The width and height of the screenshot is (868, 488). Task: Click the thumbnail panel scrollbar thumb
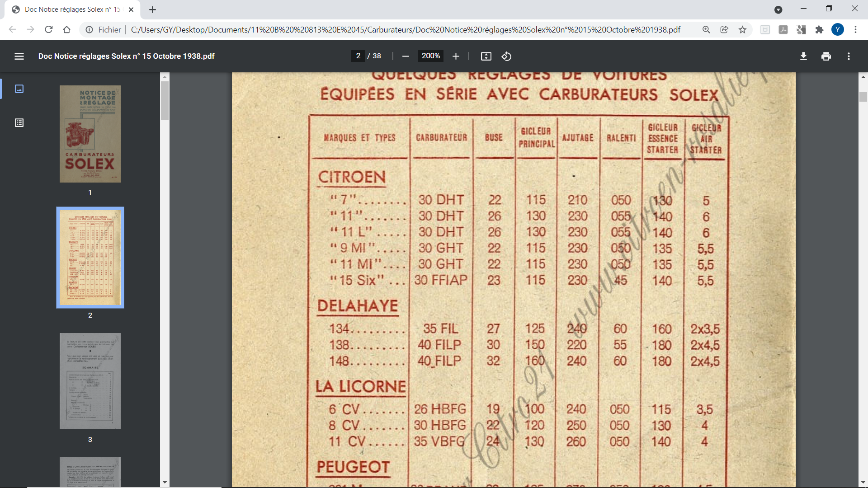pos(165,100)
